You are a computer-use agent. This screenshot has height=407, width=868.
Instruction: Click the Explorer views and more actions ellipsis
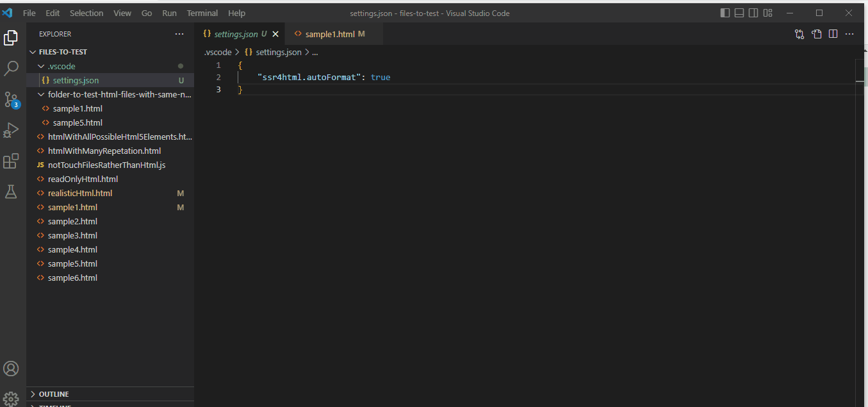click(x=179, y=34)
